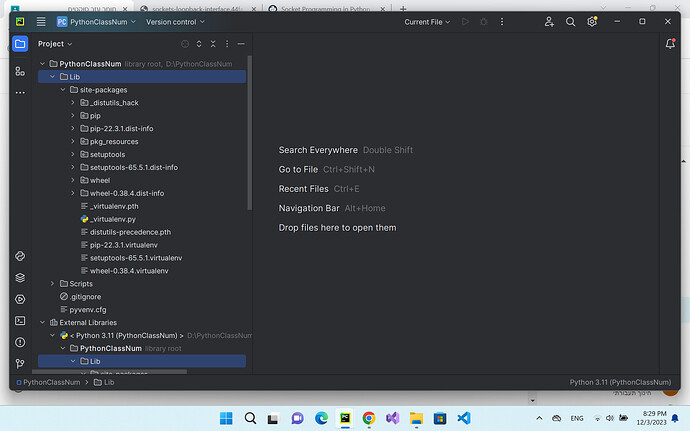Expand the _distutils_hack folder

coord(73,103)
